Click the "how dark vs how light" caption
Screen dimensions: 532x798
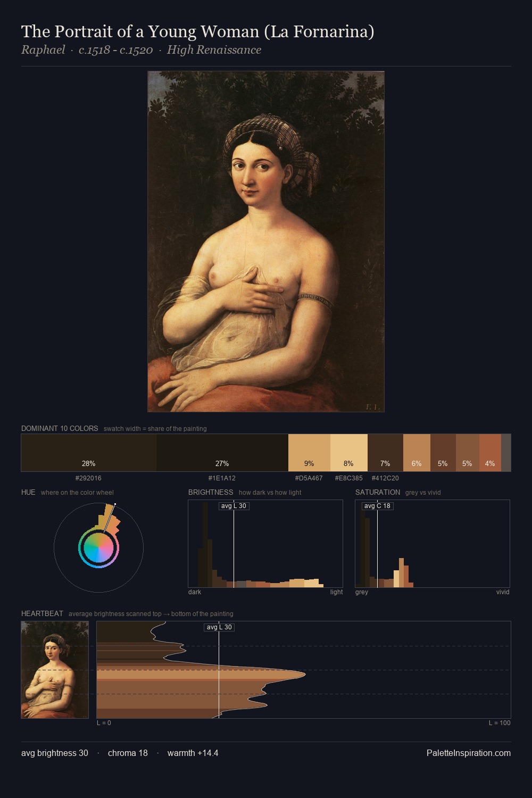[x=270, y=493]
